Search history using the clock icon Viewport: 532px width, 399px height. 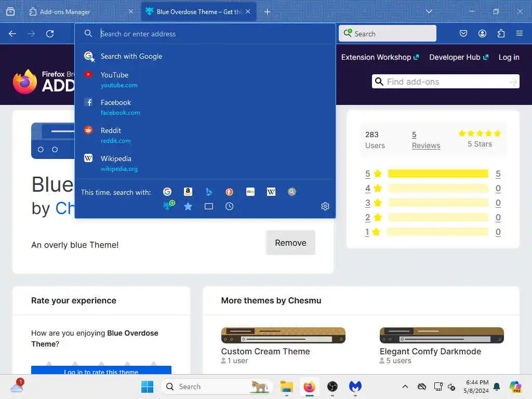(229, 206)
